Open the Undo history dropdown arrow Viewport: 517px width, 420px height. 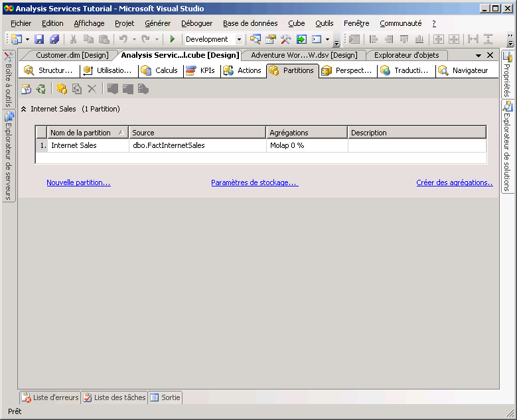click(x=134, y=40)
